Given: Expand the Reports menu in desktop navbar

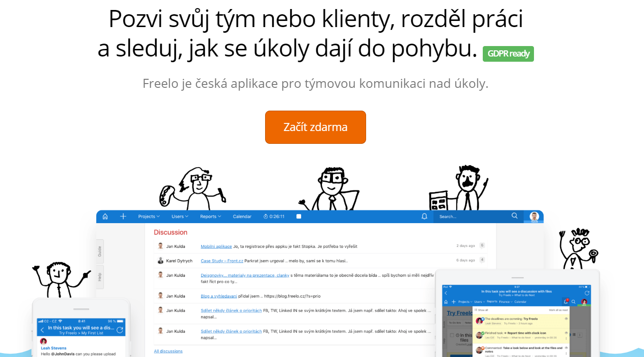Looking at the screenshot, I should [x=211, y=216].
